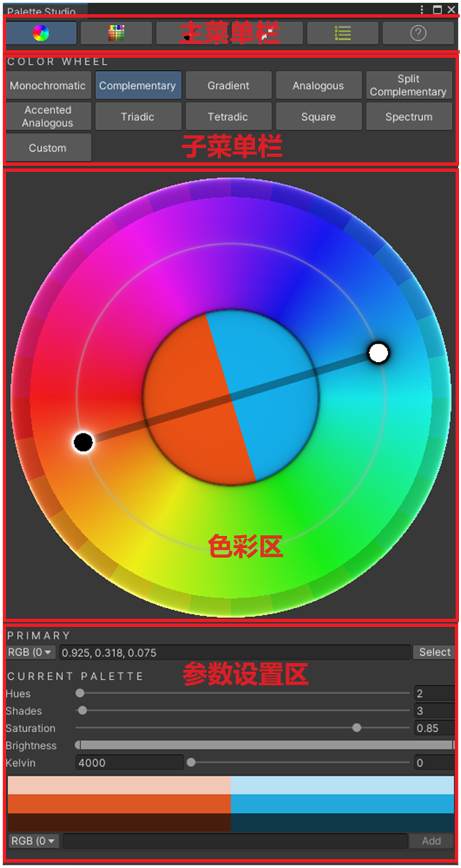Viewport: 461px width, 868px height.
Task: Open the RGB format dropdown beside Add
Action: pyautogui.click(x=34, y=840)
